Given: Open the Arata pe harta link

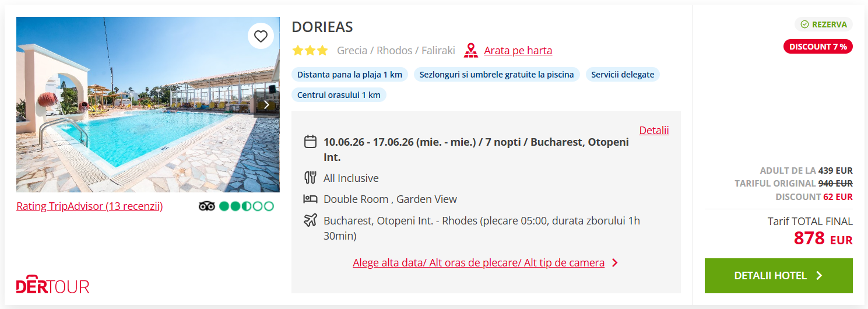Looking at the screenshot, I should (x=518, y=51).
